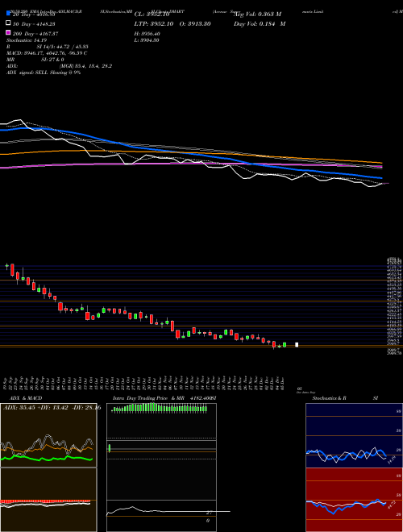This screenshot has height=532, width=403.
Task: Click the 'L: 3904.30' low price
Action: [x=147, y=40]
